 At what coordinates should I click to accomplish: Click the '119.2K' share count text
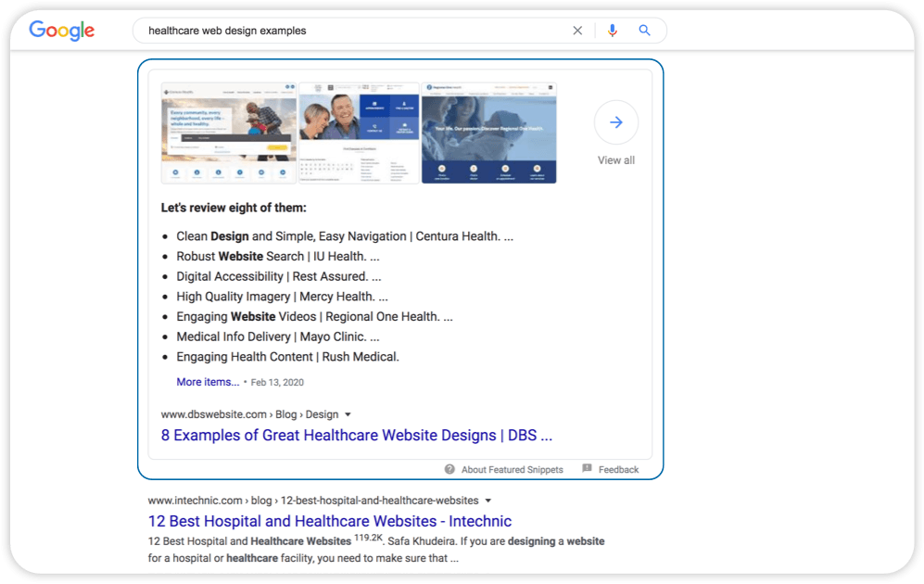point(368,538)
